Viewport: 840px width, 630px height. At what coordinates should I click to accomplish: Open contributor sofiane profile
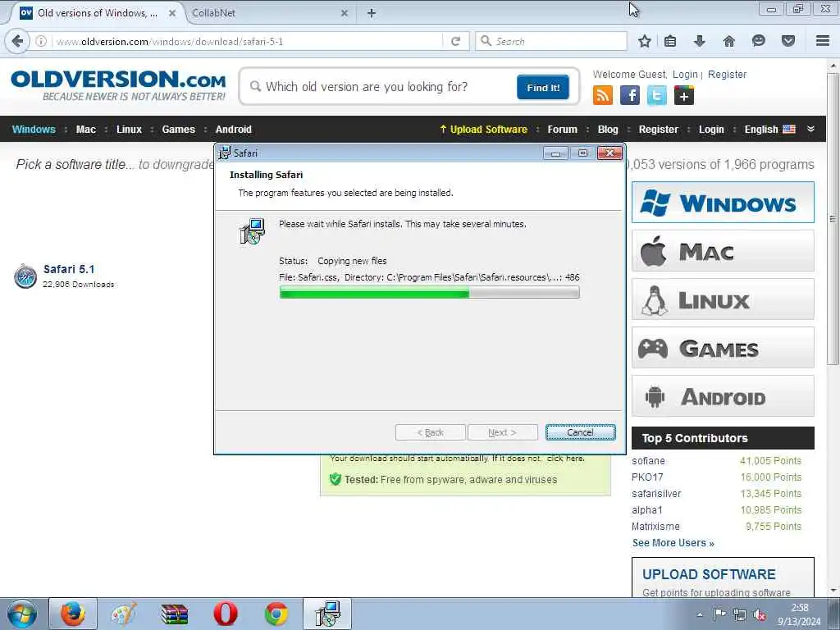(x=648, y=461)
